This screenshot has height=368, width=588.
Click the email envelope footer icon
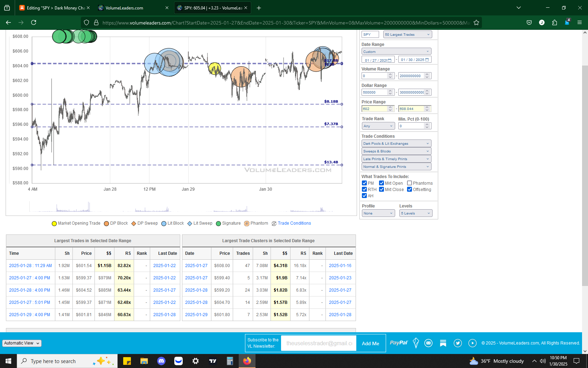click(428, 343)
